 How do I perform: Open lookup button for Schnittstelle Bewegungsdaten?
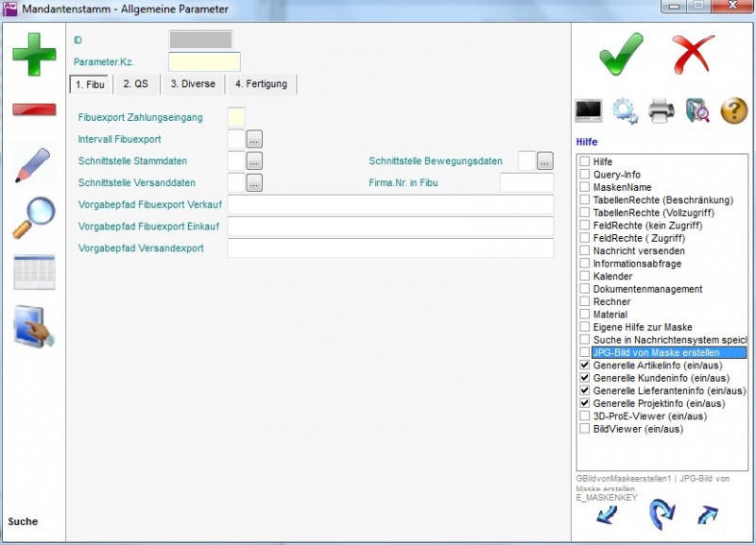544,162
